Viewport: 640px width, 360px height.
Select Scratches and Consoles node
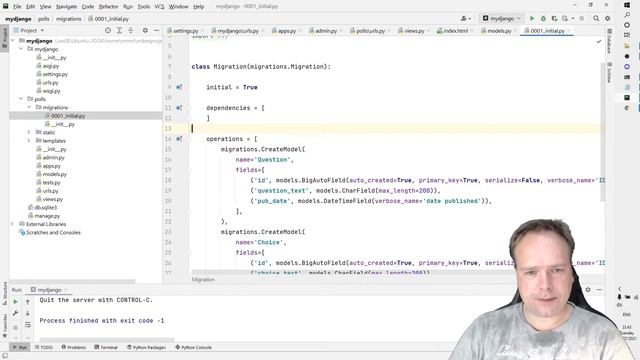(x=53, y=232)
